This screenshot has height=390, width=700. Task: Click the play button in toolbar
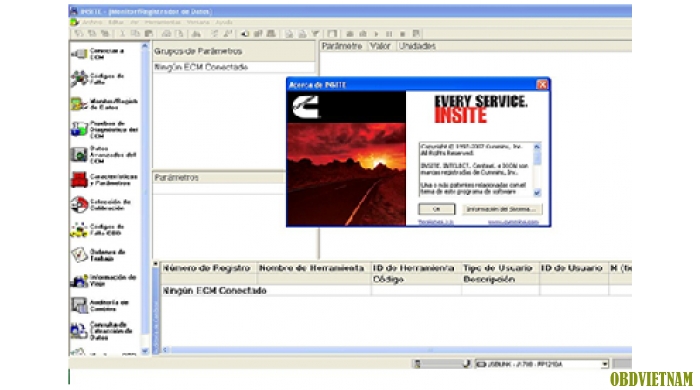click(x=376, y=33)
